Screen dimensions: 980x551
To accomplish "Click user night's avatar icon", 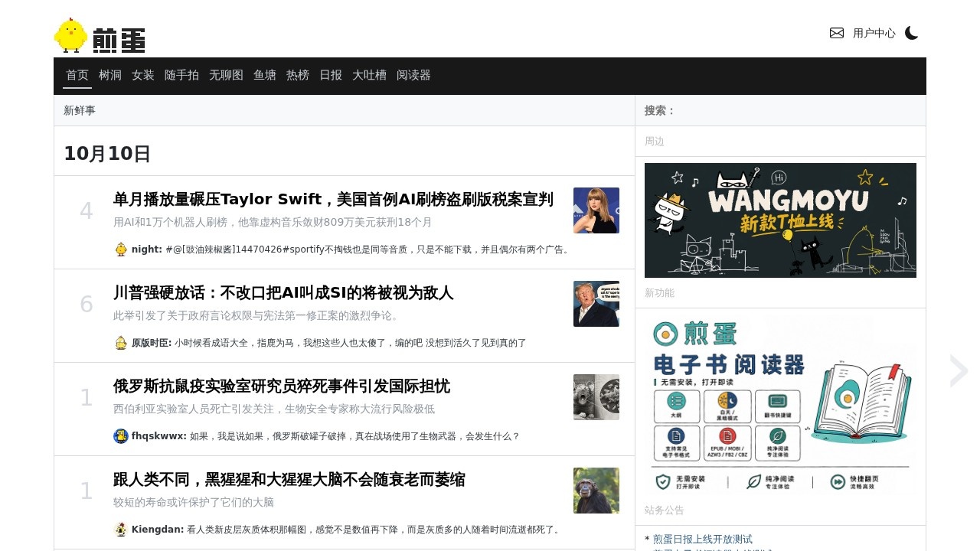I will (121, 249).
